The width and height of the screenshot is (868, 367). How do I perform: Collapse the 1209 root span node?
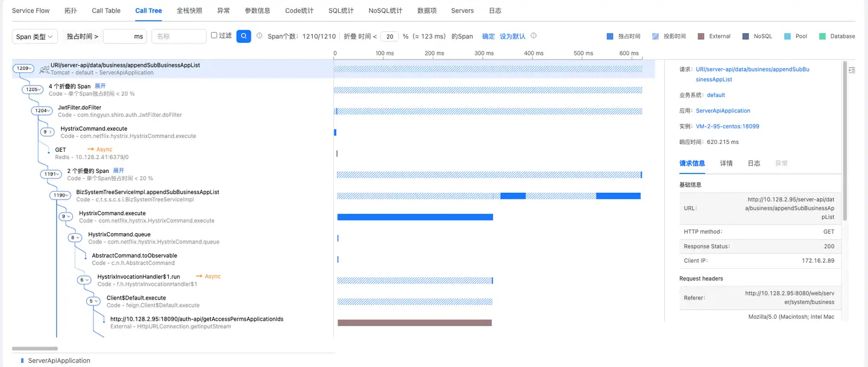pos(24,69)
